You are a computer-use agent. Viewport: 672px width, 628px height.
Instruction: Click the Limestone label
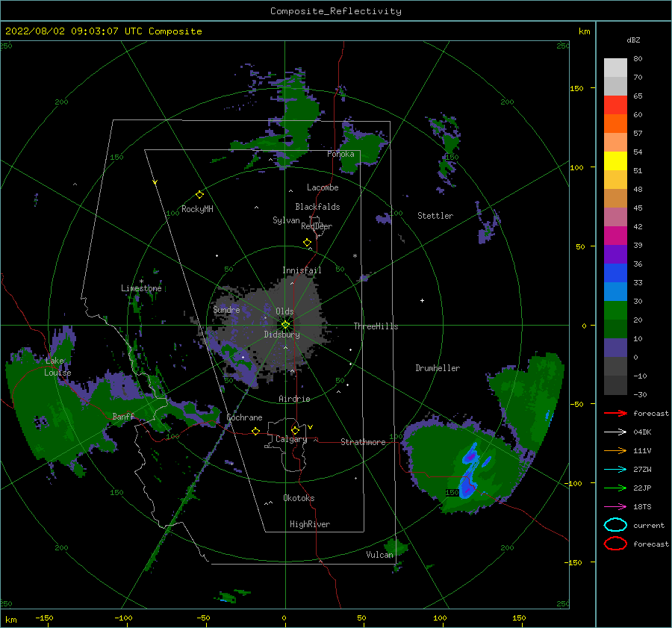click(141, 288)
